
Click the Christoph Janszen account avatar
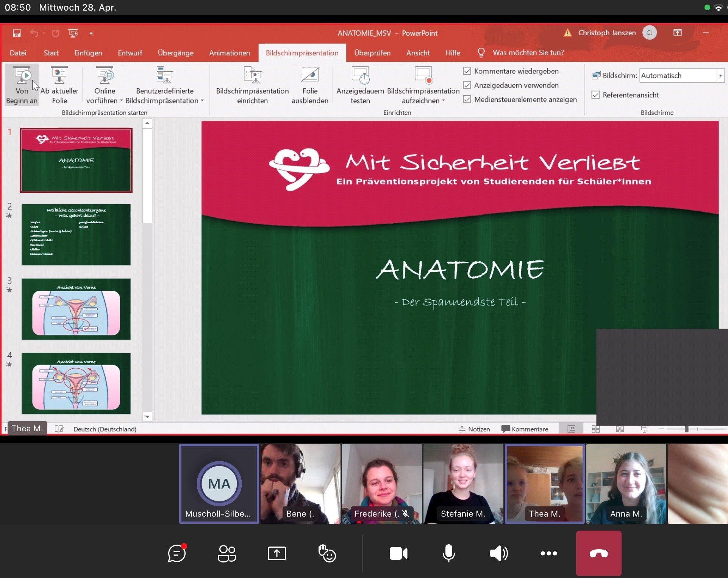tap(649, 33)
